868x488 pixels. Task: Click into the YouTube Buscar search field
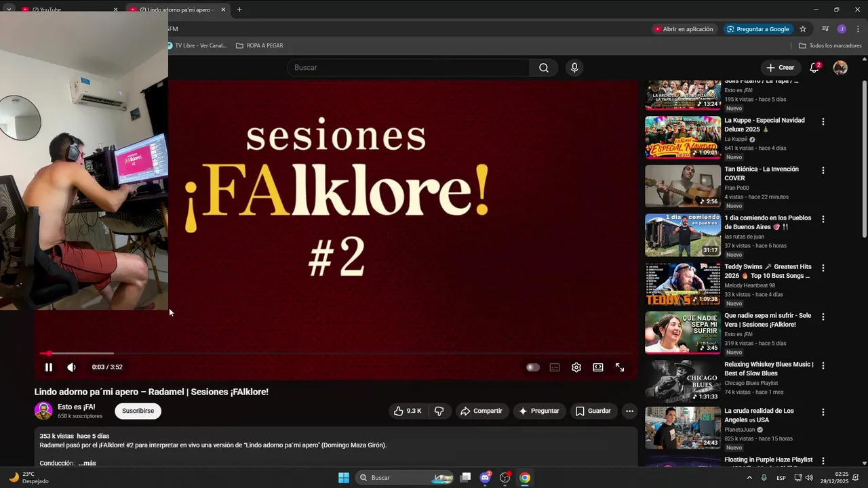click(408, 68)
